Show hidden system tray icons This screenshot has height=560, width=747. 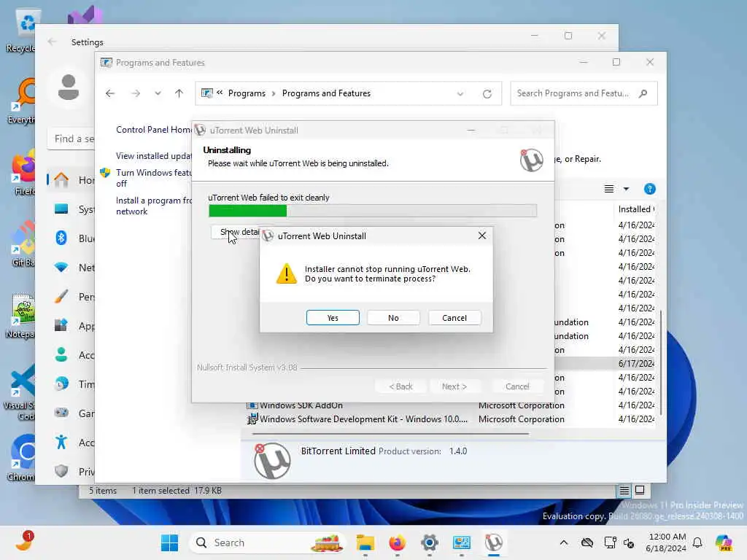pyautogui.click(x=564, y=542)
